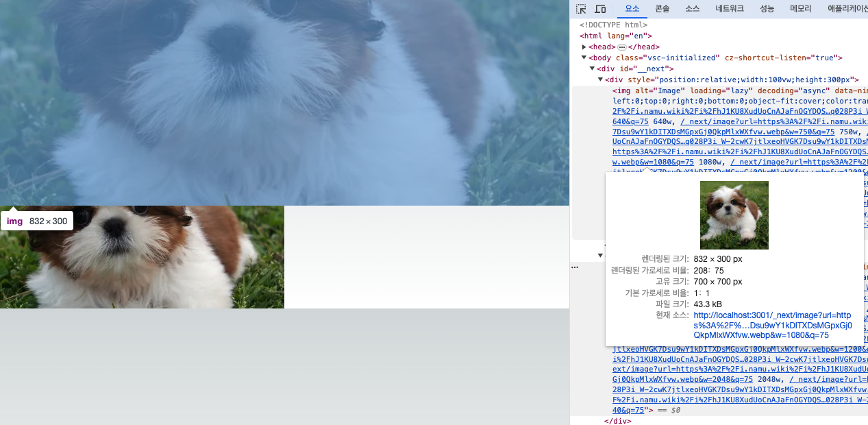Click the smaller unhighlighted puppy image below
868x425 pixels.
[x=142, y=257]
